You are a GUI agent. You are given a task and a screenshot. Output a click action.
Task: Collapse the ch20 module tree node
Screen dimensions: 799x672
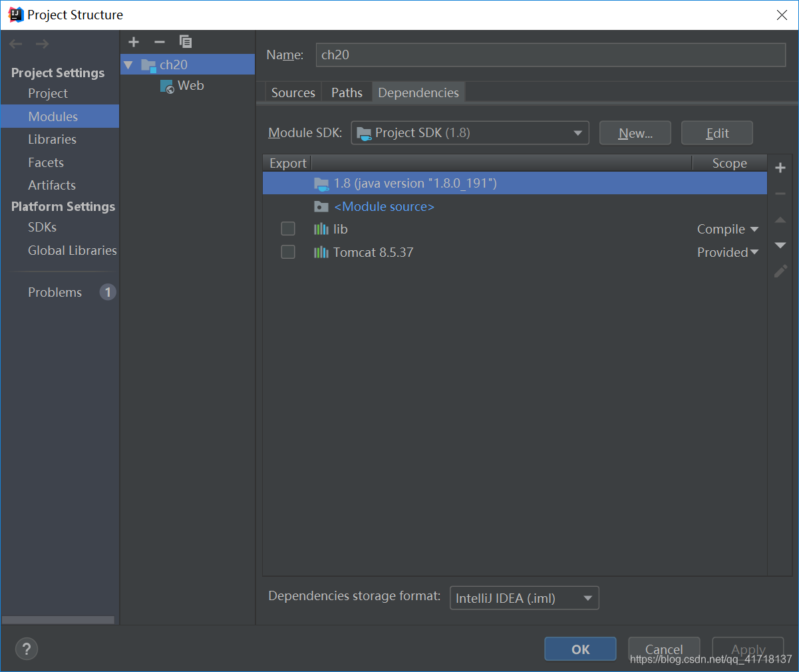click(128, 65)
